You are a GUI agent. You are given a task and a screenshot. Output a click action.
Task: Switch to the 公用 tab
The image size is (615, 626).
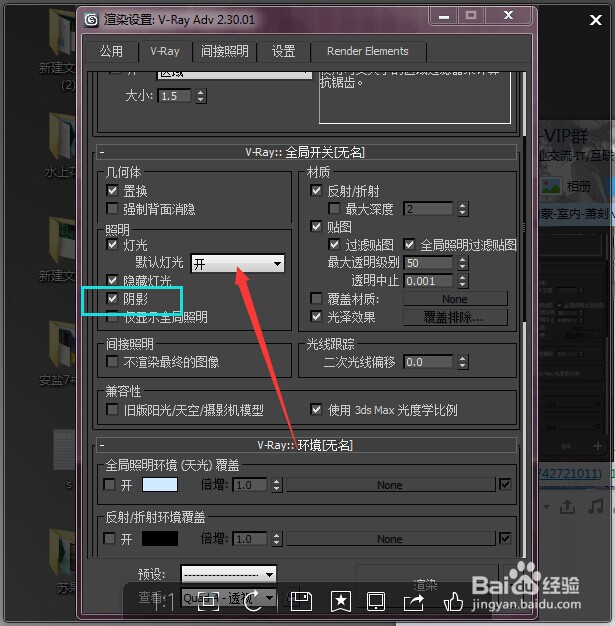(111, 52)
